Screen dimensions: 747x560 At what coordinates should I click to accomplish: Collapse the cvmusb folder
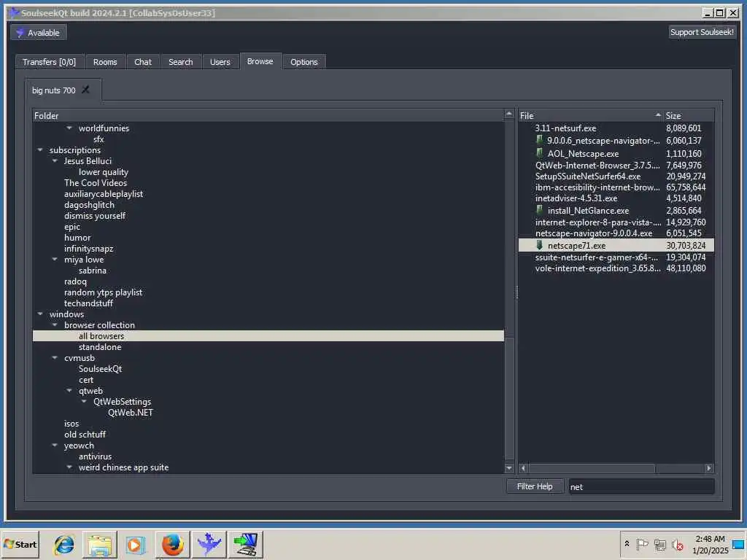point(55,358)
